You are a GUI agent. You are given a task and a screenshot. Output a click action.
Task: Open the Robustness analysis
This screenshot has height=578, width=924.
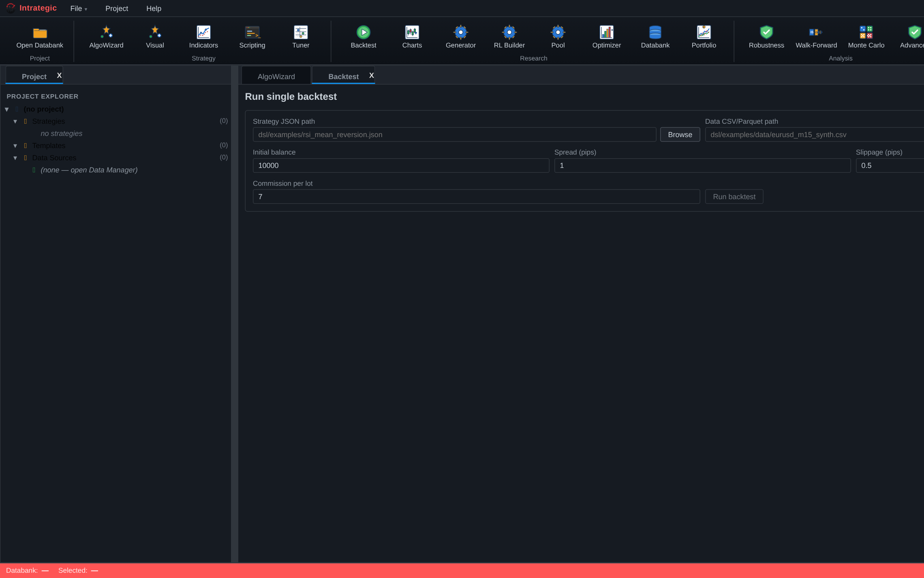click(766, 37)
